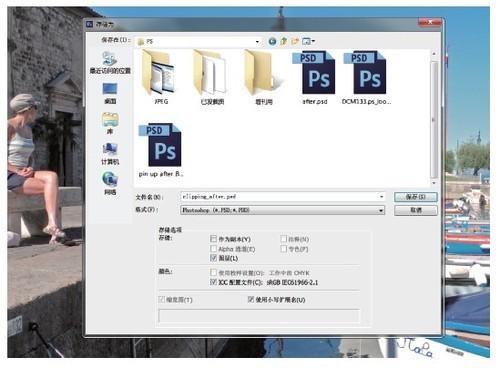This screenshot has height=368, width=500.
Task: Toggle ICC profile sRGB checkbox
Action: (x=213, y=282)
